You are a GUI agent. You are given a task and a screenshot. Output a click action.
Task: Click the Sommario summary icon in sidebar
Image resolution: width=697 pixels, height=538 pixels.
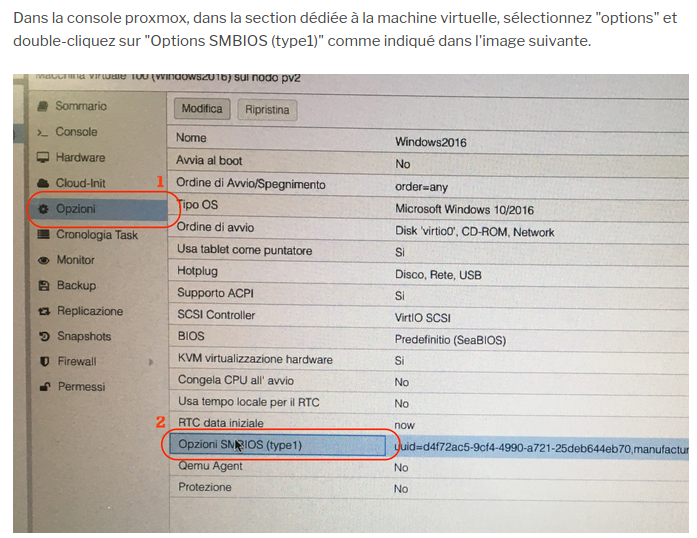coord(42,107)
